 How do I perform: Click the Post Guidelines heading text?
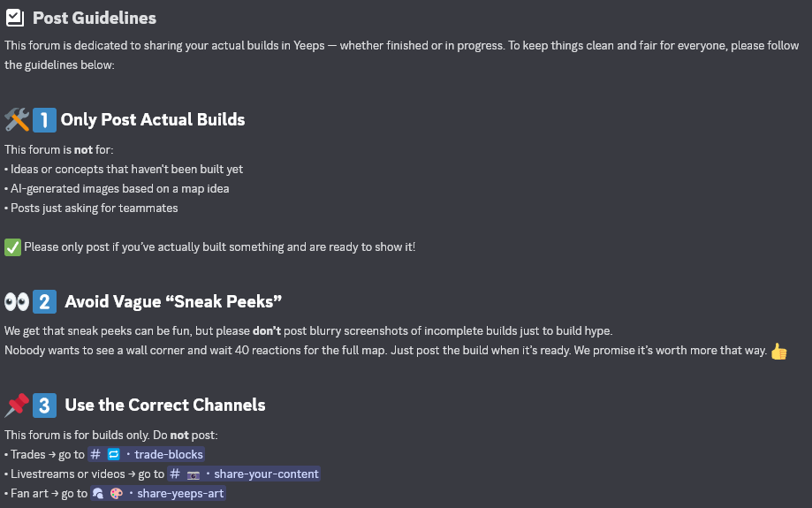tap(95, 19)
